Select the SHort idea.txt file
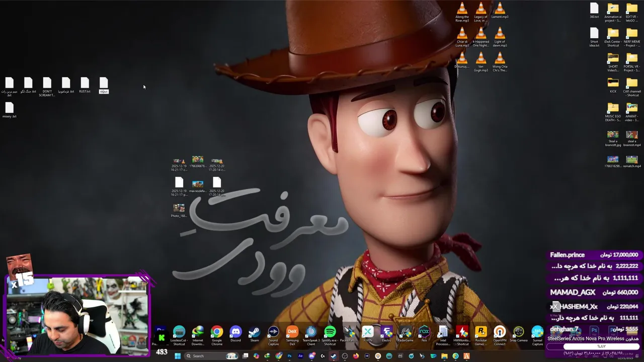 (594, 37)
